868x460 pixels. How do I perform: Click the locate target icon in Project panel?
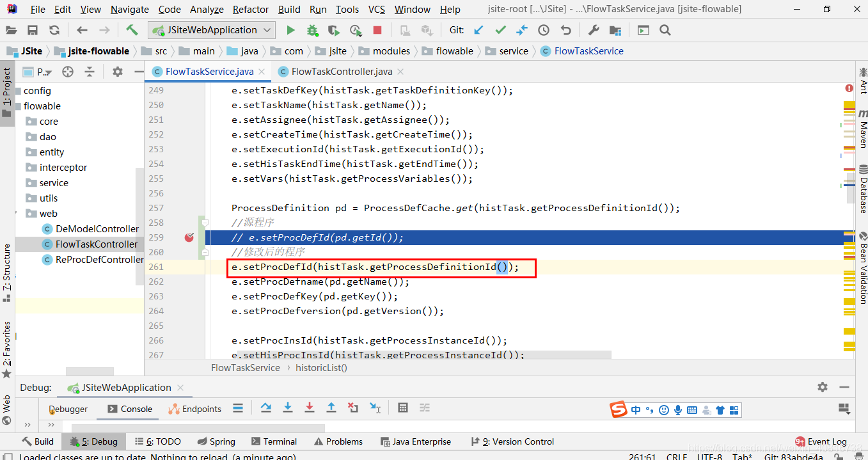pos(68,72)
